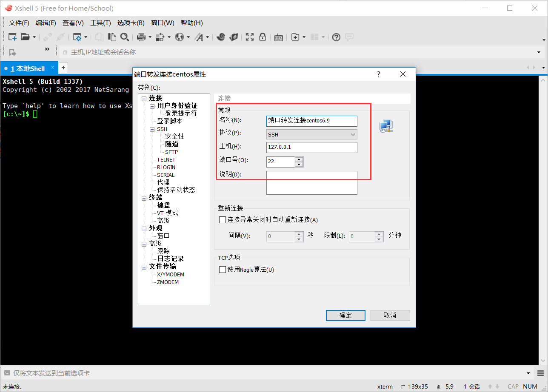
Task: Enter full screen via the toolbar icon
Action: coord(249,37)
